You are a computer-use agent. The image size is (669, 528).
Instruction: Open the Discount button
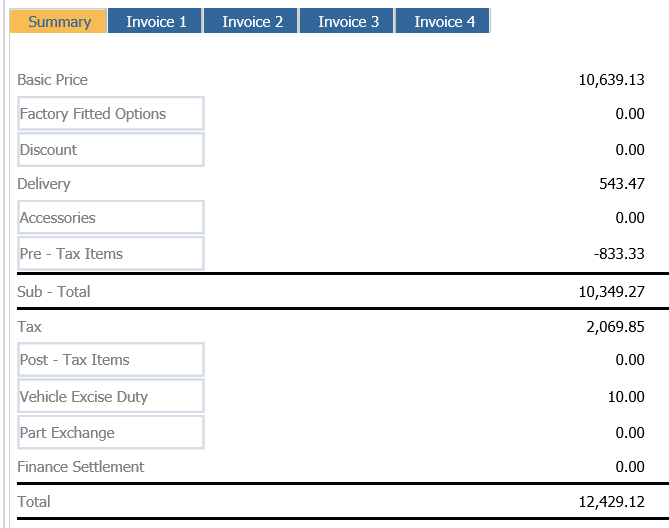pos(111,150)
